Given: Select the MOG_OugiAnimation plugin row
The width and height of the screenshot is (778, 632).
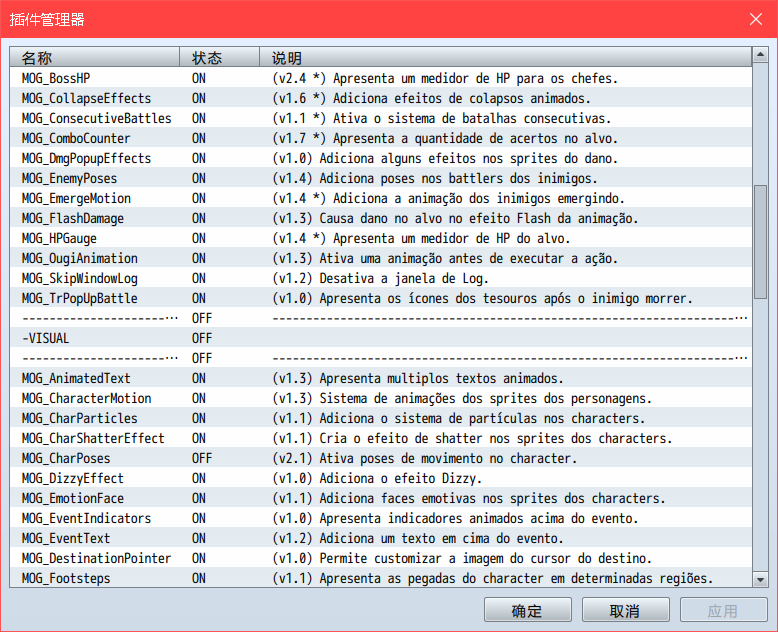Looking at the screenshot, I should [381, 258].
